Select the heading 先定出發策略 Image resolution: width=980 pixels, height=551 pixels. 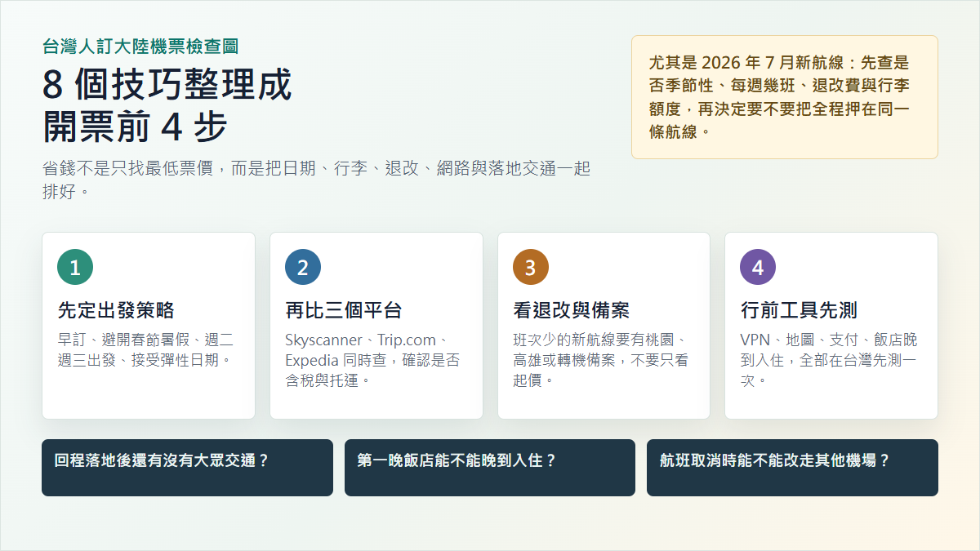point(116,310)
